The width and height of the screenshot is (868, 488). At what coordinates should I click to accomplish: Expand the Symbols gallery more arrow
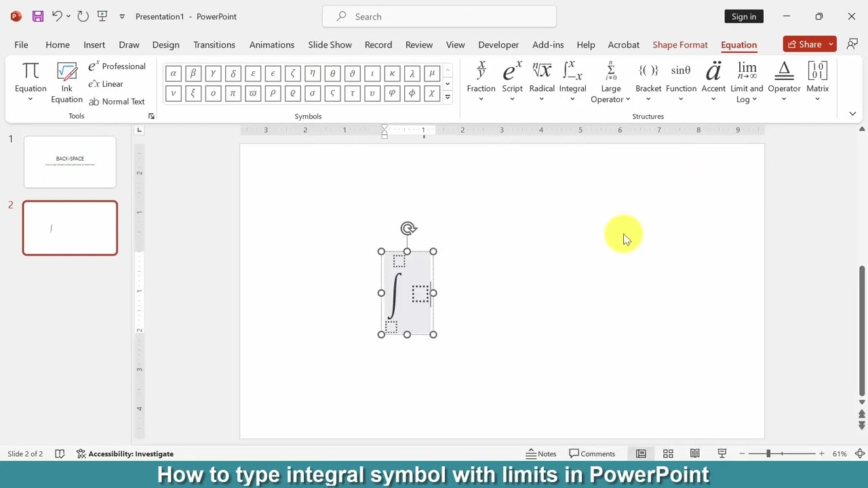[x=448, y=98]
